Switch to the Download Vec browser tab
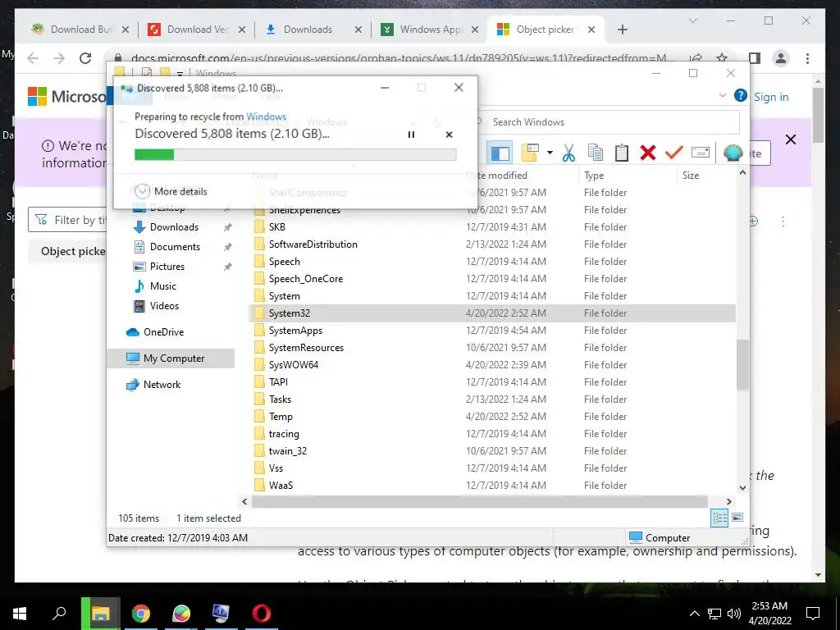Viewport: 840px width, 630px height. point(198,30)
